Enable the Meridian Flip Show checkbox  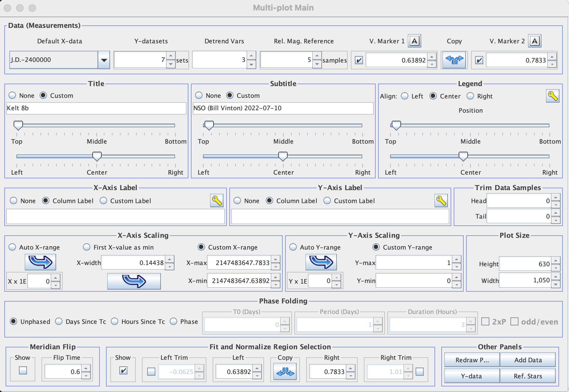(x=23, y=370)
